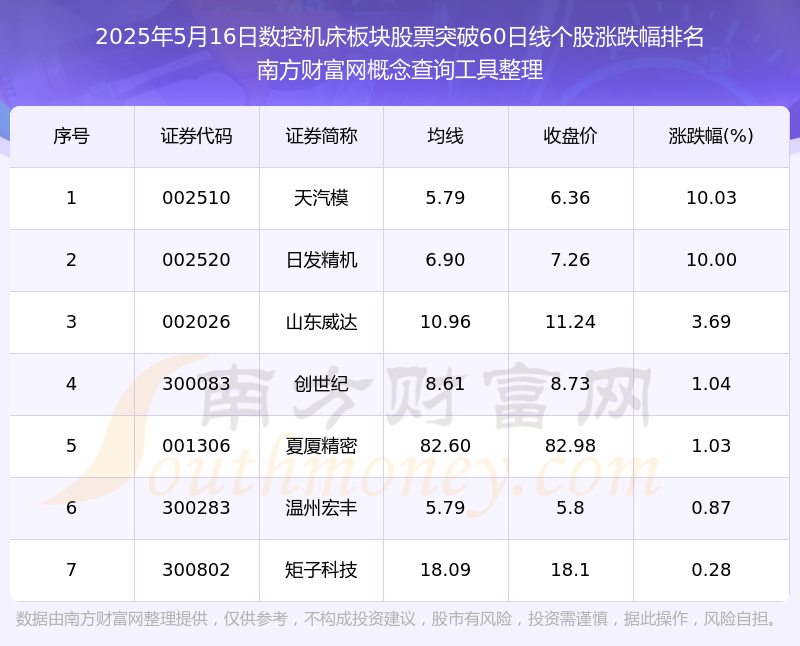
Task: Click the 均线 column header
Action: 445,136
